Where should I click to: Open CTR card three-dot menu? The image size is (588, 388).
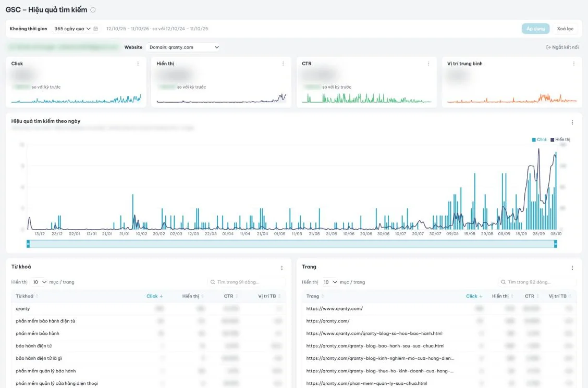coord(428,64)
